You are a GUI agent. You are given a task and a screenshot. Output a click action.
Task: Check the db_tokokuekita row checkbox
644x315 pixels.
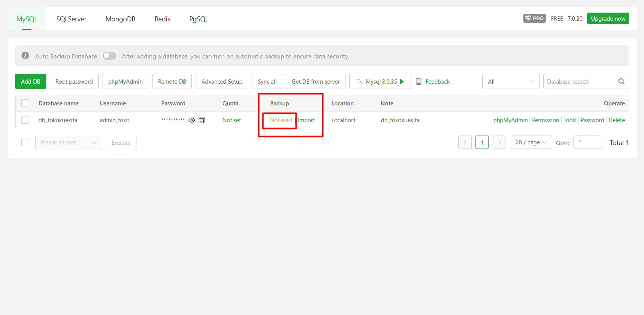click(25, 120)
